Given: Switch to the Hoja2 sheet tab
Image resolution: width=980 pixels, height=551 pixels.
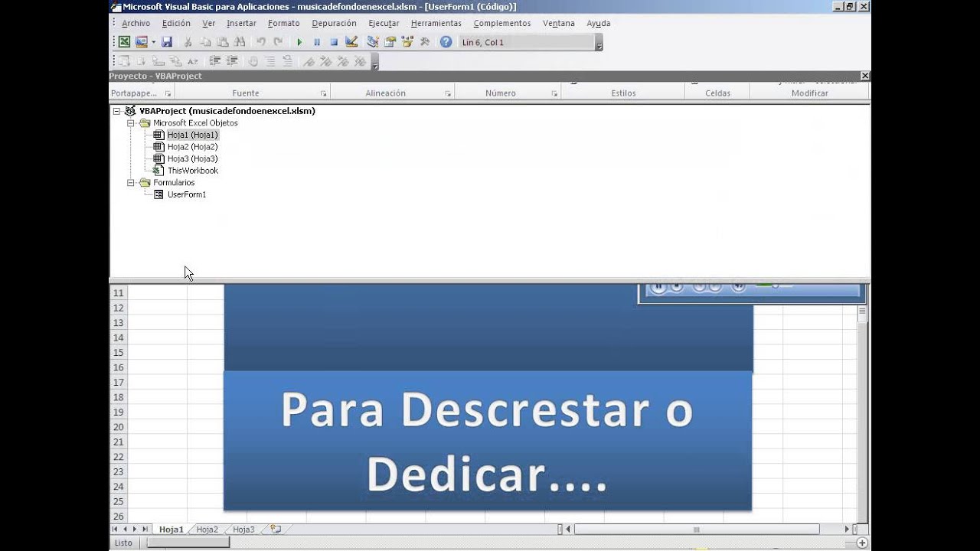Looking at the screenshot, I should pos(207,530).
